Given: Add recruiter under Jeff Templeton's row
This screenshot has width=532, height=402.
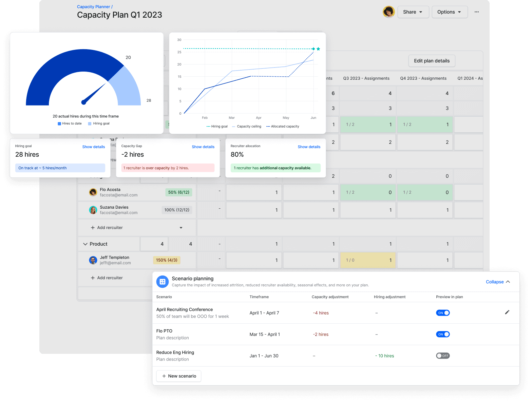Looking at the screenshot, I should coord(107,278).
